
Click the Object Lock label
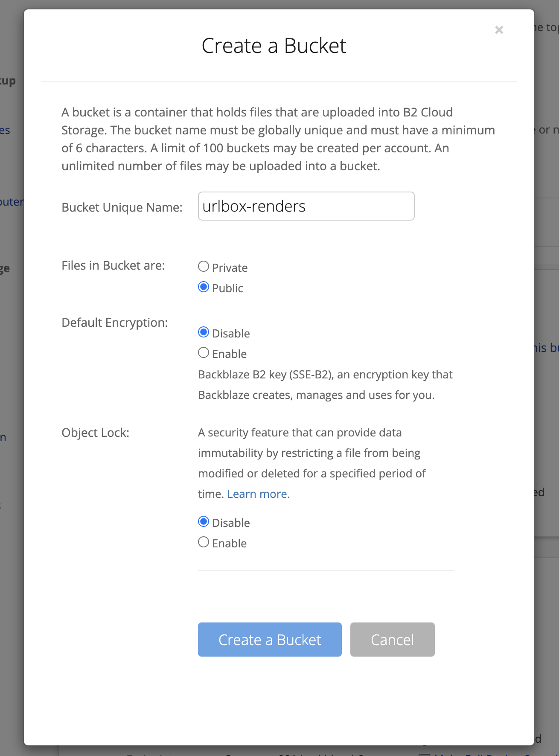tap(95, 433)
